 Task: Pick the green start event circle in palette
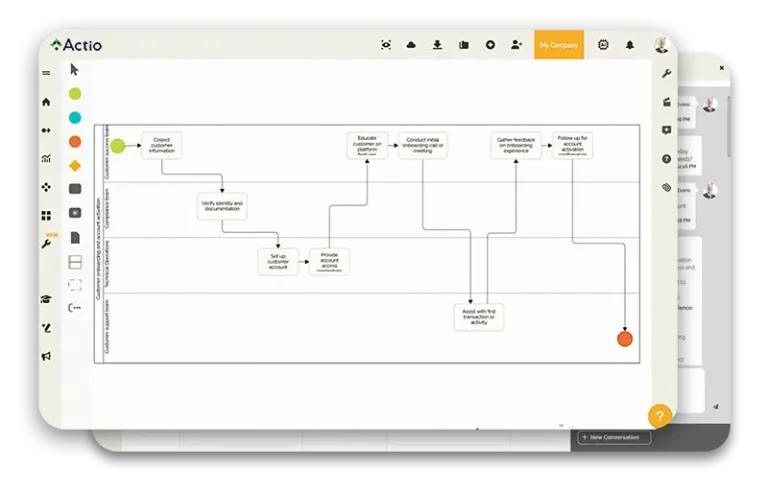pos(74,94)
